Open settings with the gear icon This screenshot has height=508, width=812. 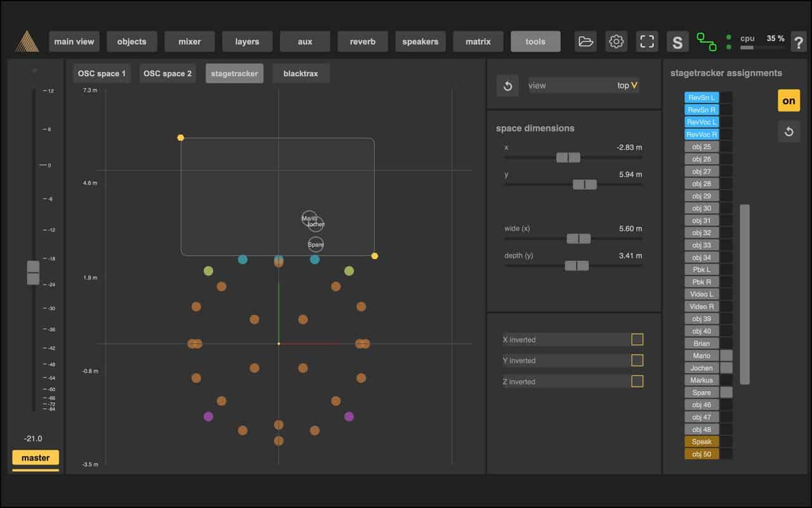[616, 42]
